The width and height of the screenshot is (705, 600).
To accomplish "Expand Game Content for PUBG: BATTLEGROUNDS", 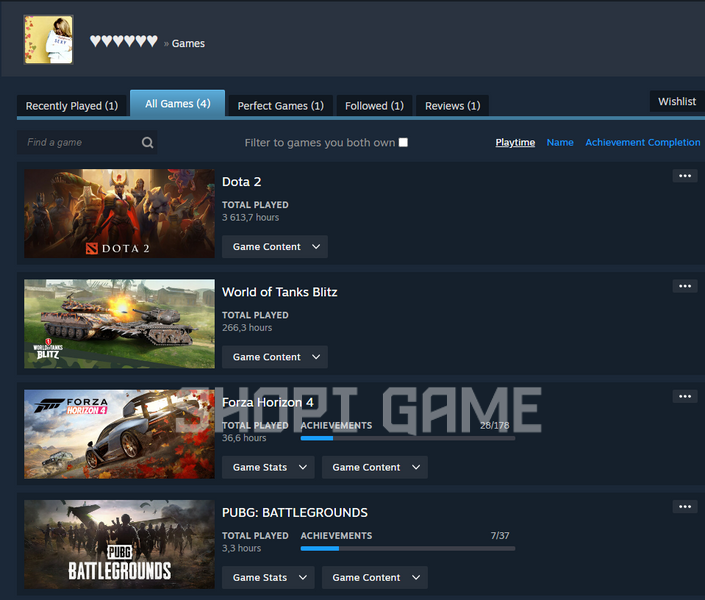I will (375, 578).
